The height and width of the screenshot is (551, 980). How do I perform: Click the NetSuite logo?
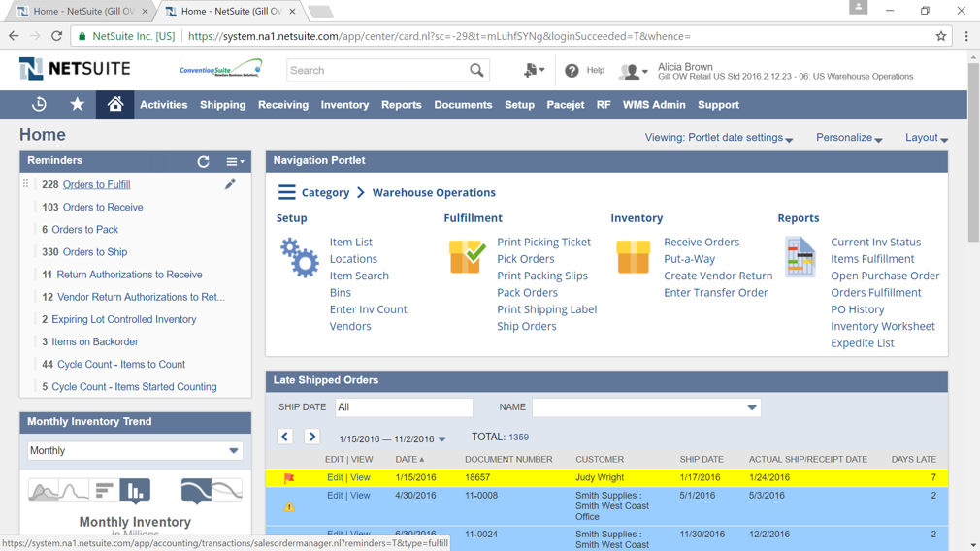pyautogui.click(x=75, y=69)
